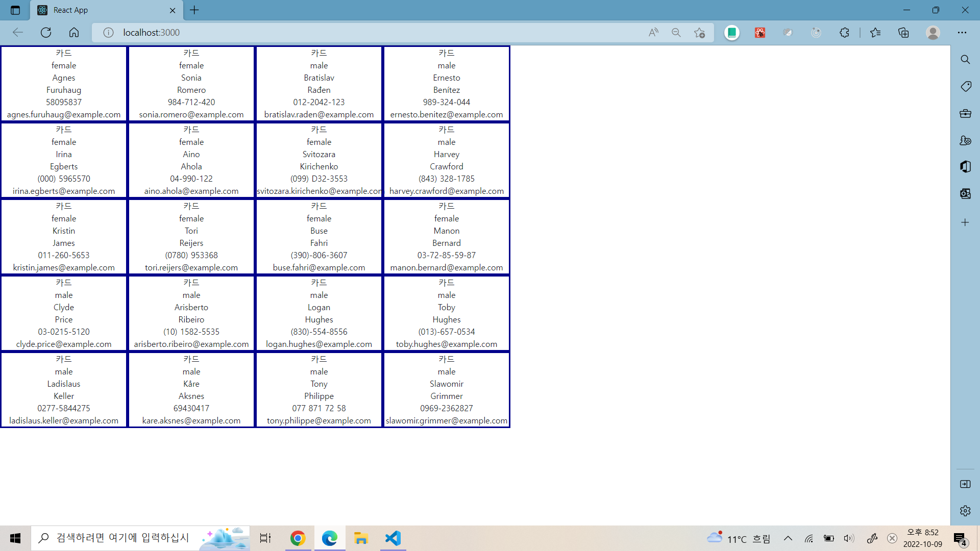Expand hidden system tray icons chevron
This screenshot has height=551, width=980.
[788, 538]
